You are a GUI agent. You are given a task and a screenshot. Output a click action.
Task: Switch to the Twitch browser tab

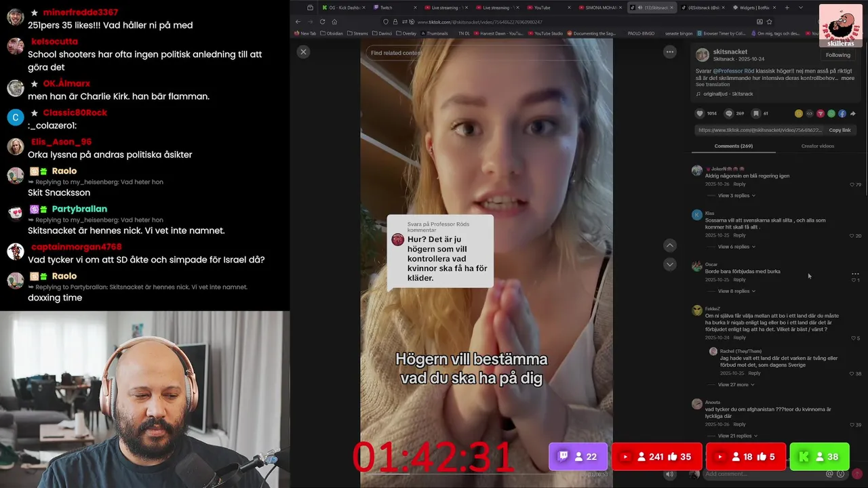click(x=395, y=7)
